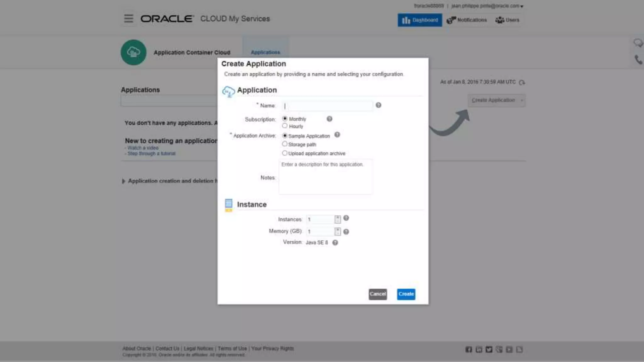
Task: Open the Step through a tutorial link
Action: click(152, 153)
